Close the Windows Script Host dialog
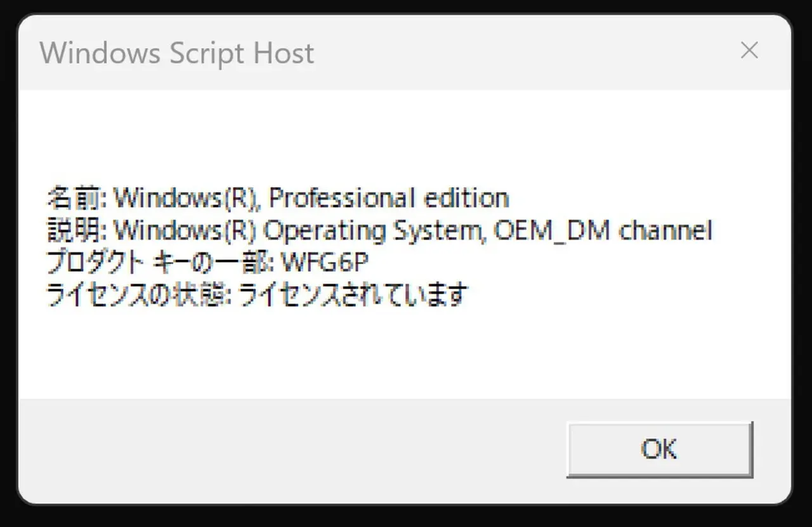 tap(749, 51)
